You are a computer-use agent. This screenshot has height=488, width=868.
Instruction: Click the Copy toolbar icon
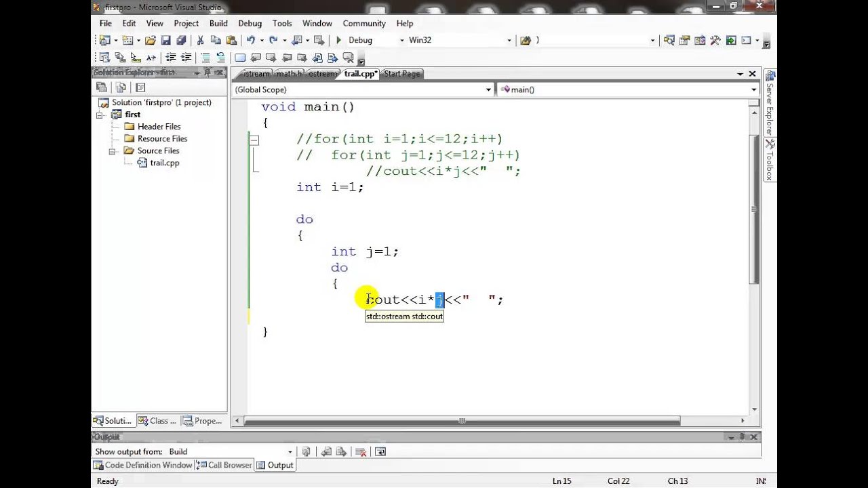tap(216, 40)
